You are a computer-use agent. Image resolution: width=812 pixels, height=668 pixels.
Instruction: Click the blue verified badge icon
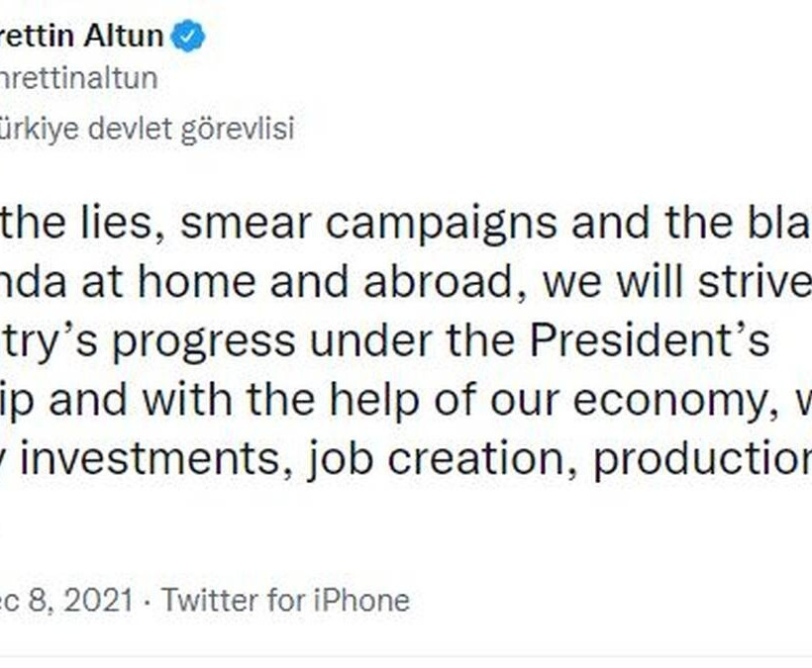(188, 36)
